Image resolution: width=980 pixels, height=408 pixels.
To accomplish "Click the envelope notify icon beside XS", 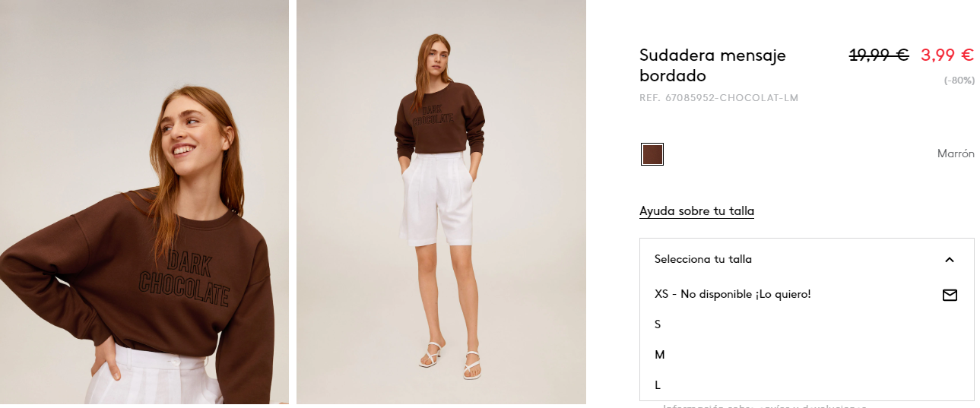I will click(950, 295).
